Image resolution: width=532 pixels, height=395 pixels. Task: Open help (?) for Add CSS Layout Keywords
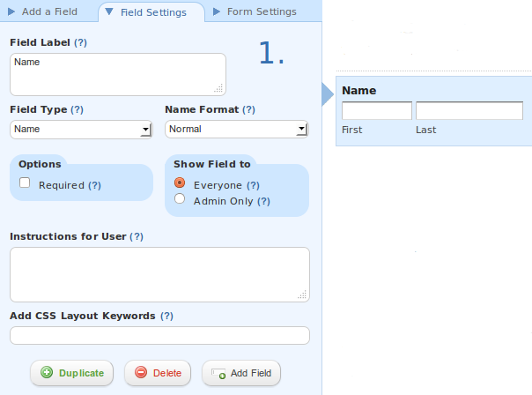[166, 316]
